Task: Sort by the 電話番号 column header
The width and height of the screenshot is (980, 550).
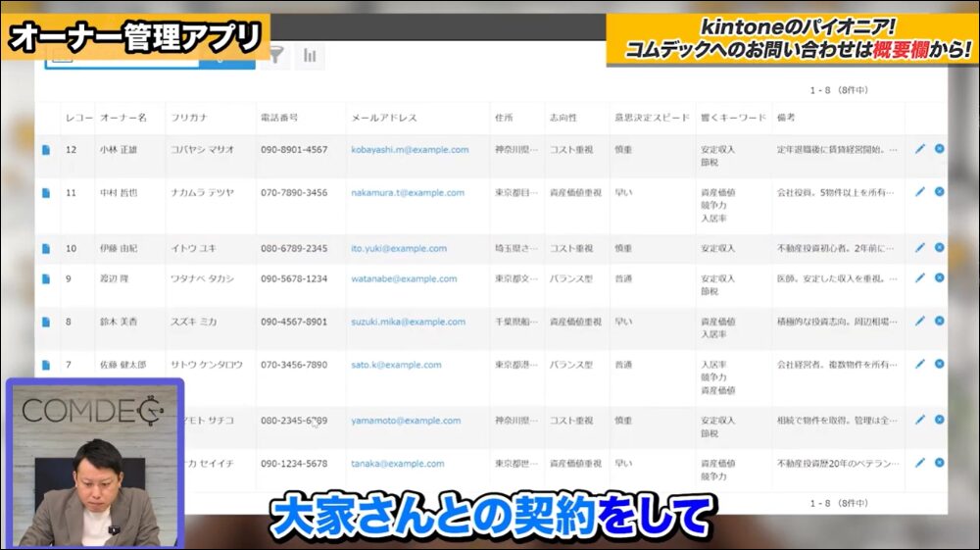Action: click(x=279, y=118)
